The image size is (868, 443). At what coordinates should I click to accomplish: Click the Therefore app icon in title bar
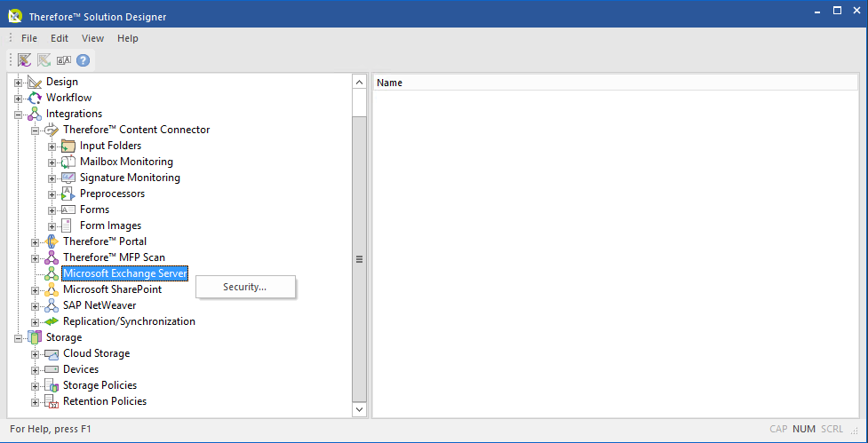[x=15, y=16]
